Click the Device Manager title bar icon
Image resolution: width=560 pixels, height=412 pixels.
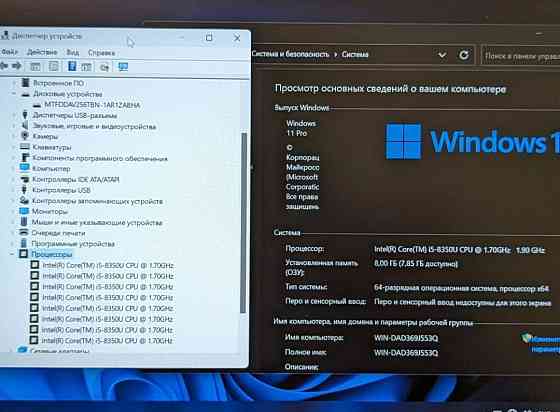(4, 35)
